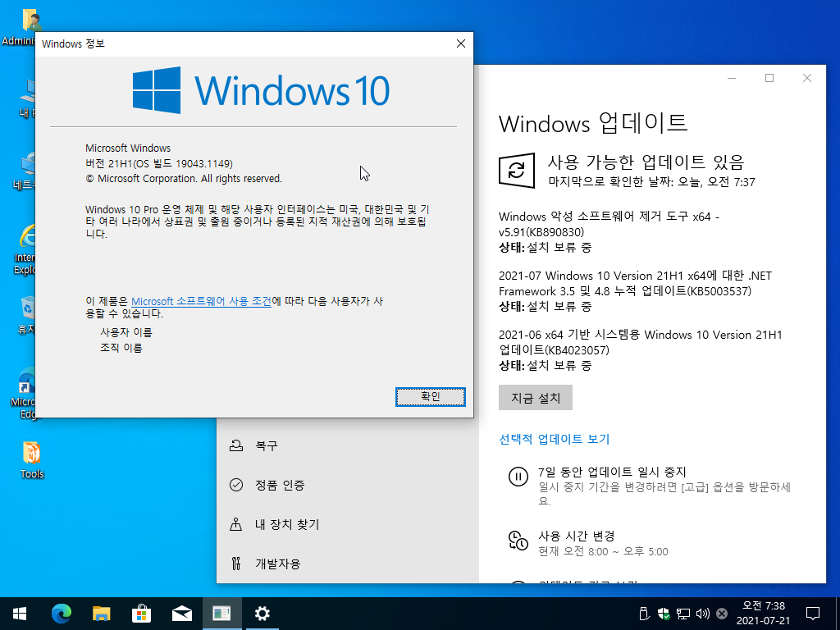Screen dimensions: 840x630
Task: Open Windows Security tray icon
Action: tap(664, 614)
